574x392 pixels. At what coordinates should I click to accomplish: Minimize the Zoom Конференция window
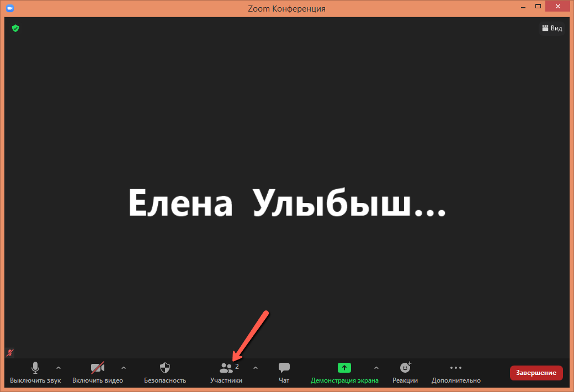pos(523,7)
